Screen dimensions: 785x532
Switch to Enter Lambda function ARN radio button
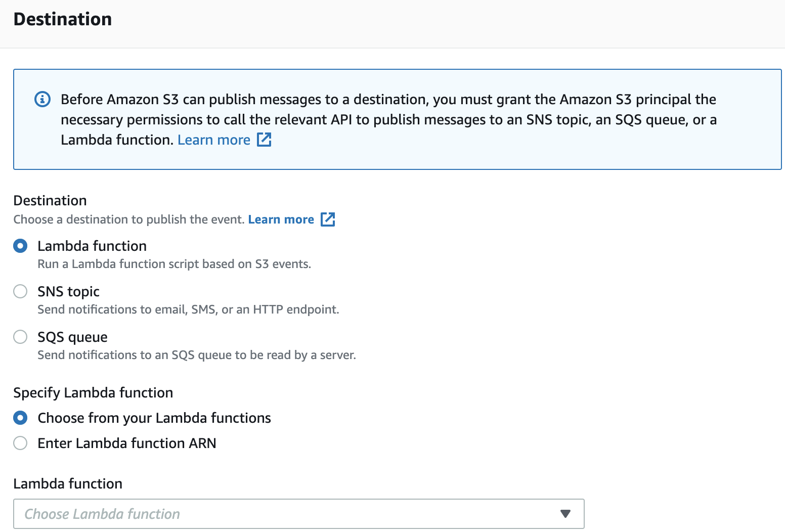[x=20, y=444]
